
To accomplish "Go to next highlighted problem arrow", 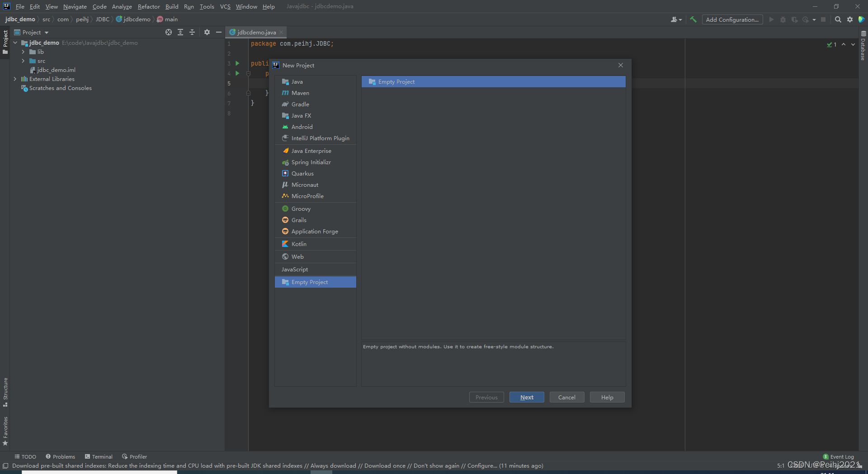I will tap(853, 44).
